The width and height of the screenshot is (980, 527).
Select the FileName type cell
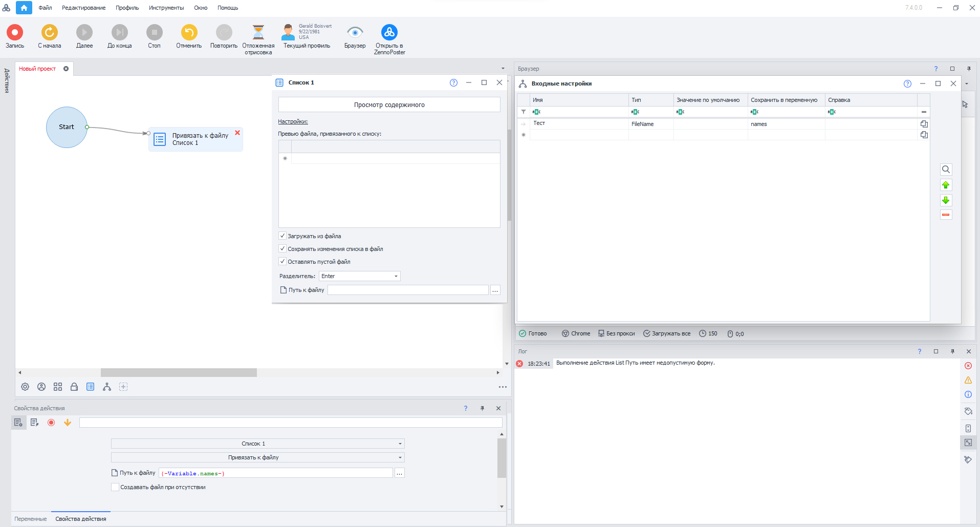(651, 124)
